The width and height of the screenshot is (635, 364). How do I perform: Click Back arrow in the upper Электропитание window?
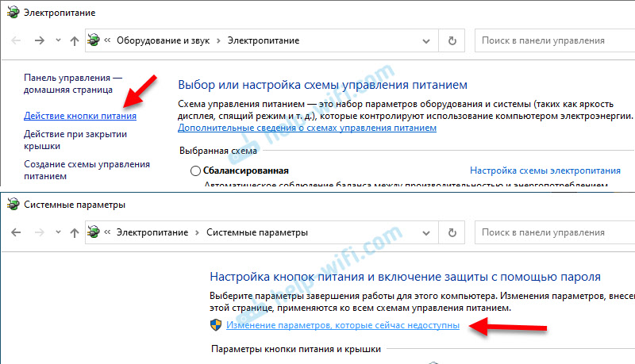tap(17, 40)
